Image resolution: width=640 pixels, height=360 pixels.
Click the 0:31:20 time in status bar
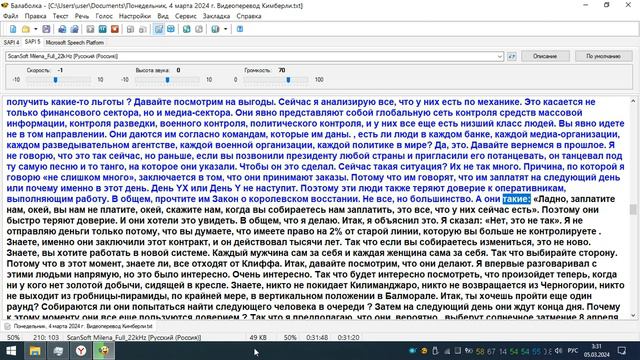348,338
